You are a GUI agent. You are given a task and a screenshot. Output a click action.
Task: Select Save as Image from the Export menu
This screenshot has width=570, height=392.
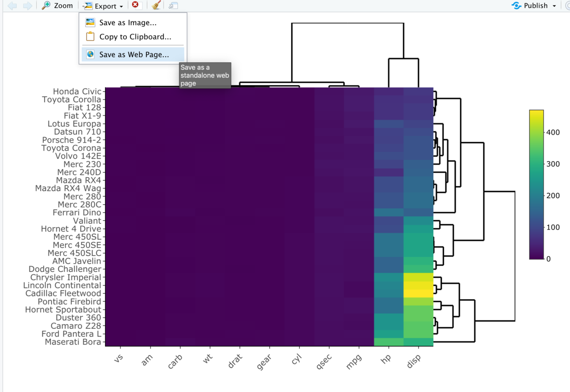127,22
